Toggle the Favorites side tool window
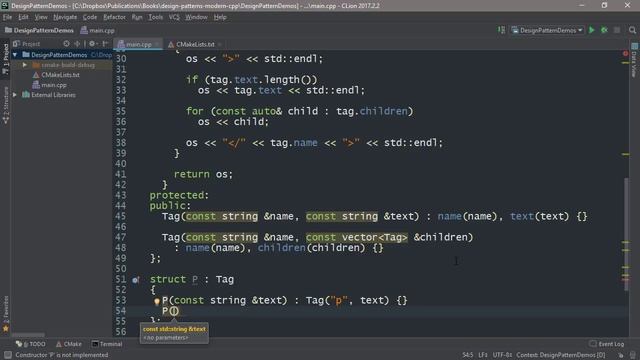 tap(5, 313)
